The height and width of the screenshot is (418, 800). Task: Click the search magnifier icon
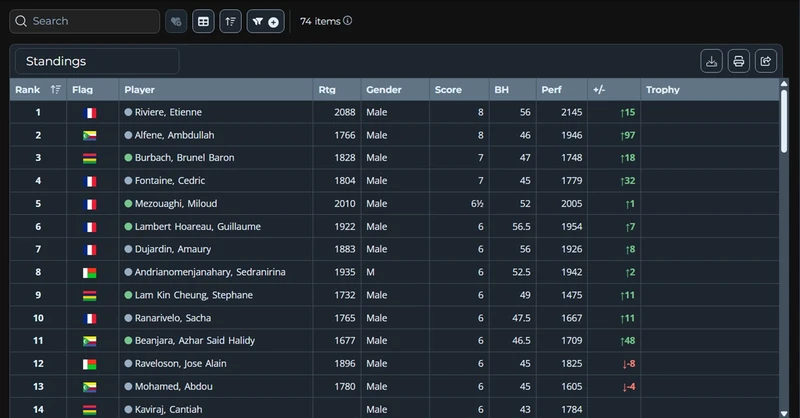pos(21,21)
